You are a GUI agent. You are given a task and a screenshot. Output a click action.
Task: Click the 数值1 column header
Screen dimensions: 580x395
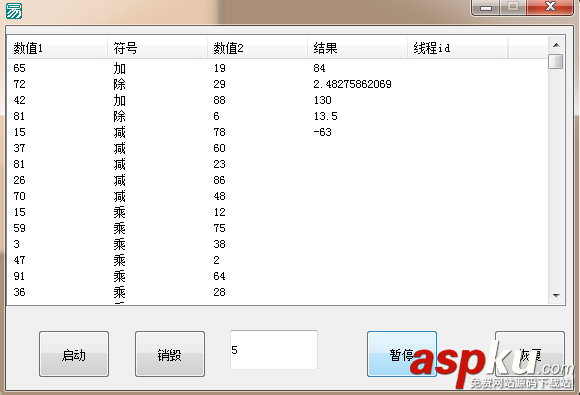pos(57,48)
